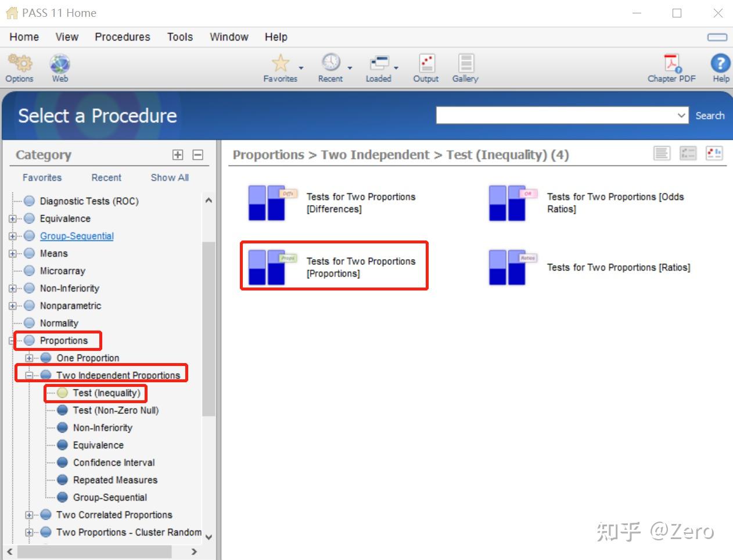
Task: Collapse all categories with minus icon
Action: (x=197, y=155)
